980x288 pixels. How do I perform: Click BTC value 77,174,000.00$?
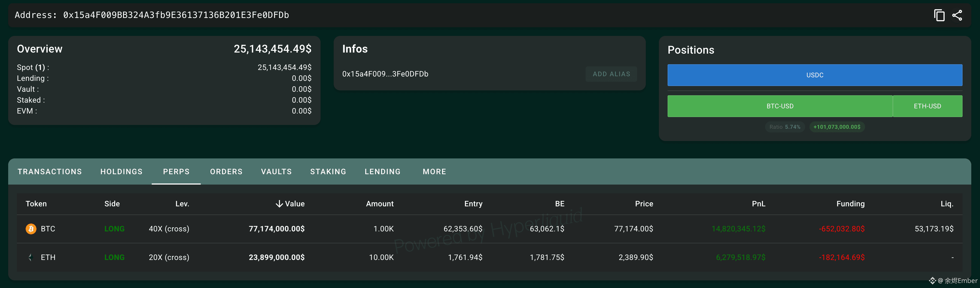[276, 229]
